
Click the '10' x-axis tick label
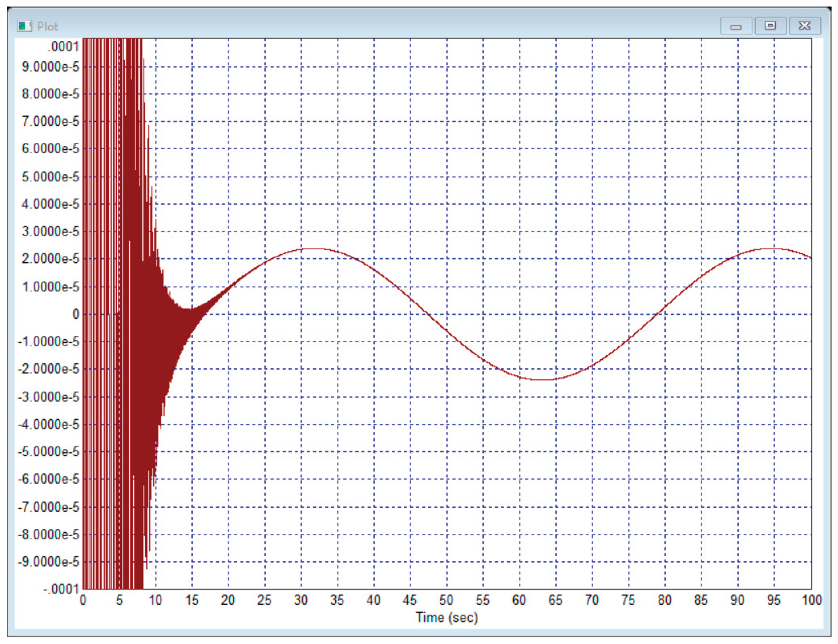(156, 600)
